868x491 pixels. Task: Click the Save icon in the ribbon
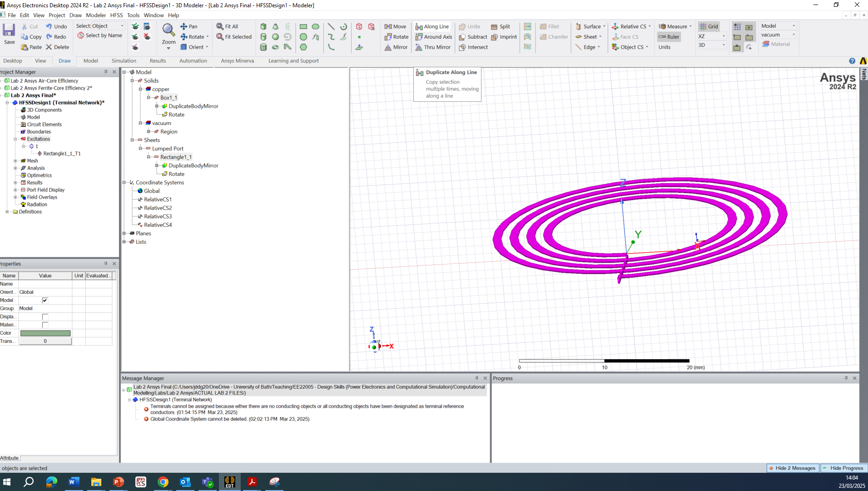tap(9, 34)
